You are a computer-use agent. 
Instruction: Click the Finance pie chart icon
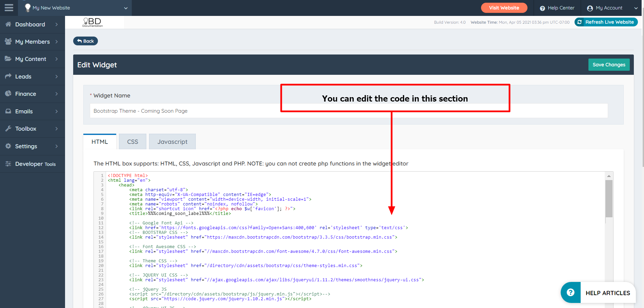point(8,93)
